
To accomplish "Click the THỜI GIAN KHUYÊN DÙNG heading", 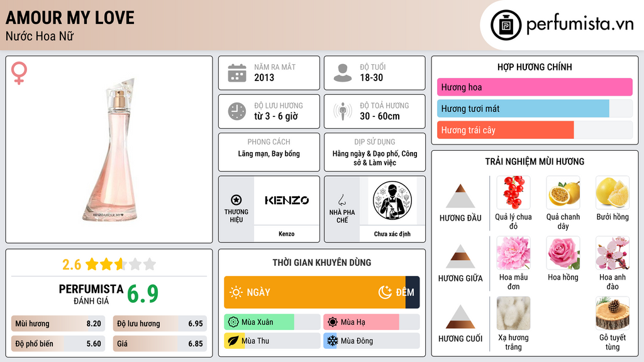I will (x=322, y=263).
